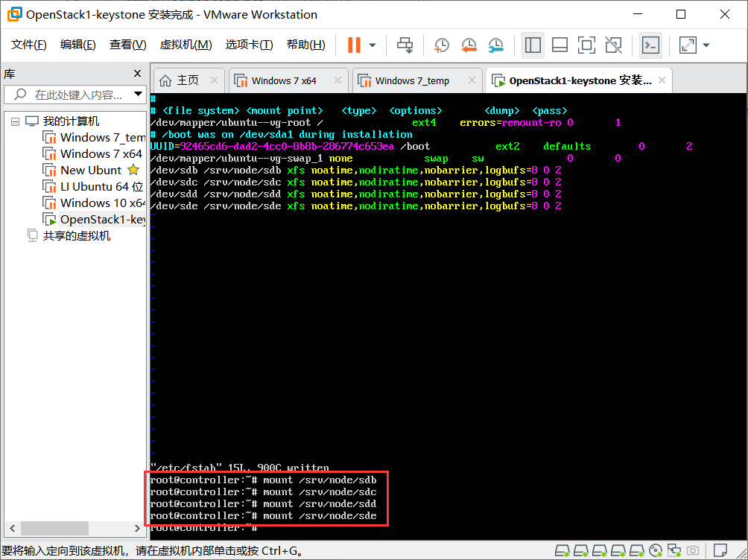Image resolution: width=748 pixels, height=560 pixels.
Task: Click the stretch guest display icon
Action: point(688,45)
